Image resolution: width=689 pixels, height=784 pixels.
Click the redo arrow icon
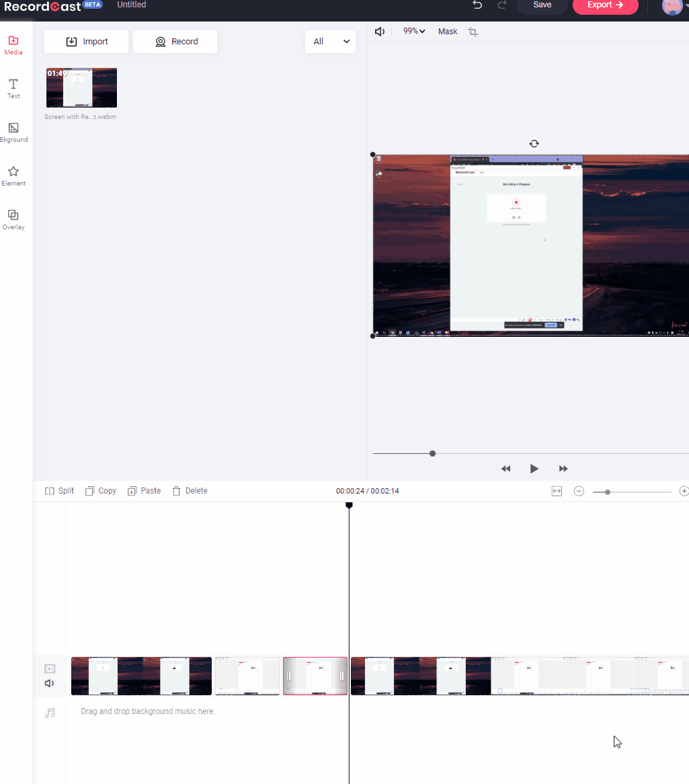tap(502, 5)
